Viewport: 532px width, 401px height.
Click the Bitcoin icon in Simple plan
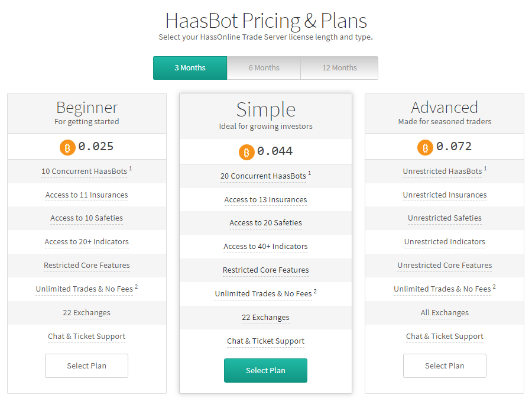tap(246, 153)
